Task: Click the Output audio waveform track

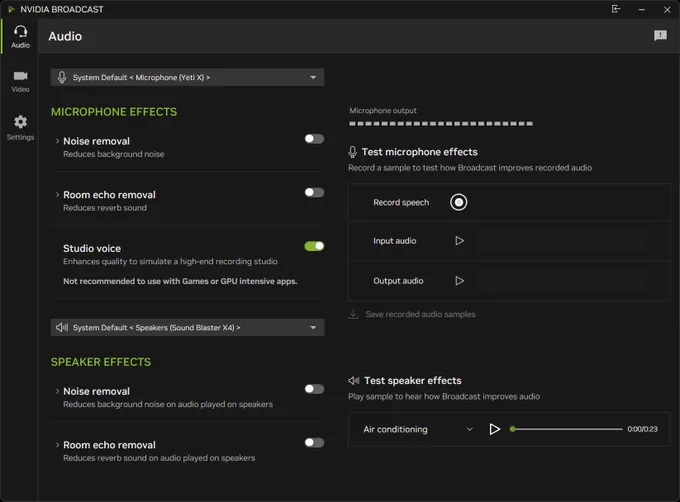Action: (563, 281)
